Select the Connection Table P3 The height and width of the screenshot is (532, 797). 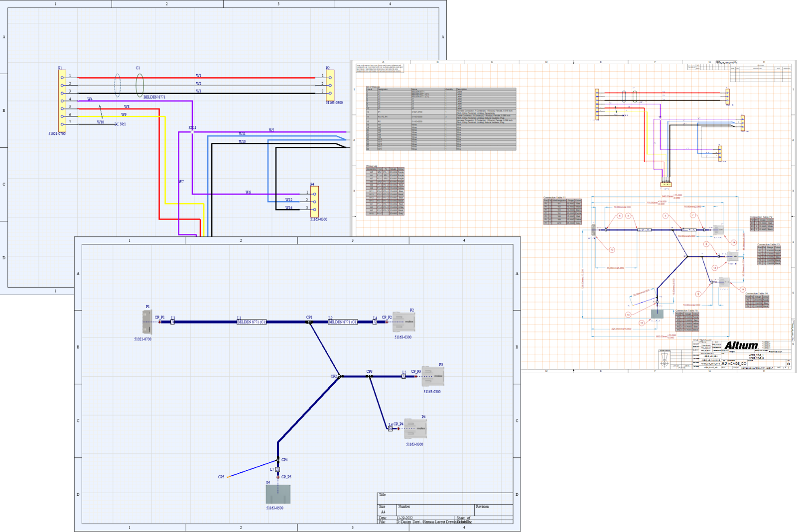(x=769, y=255)
